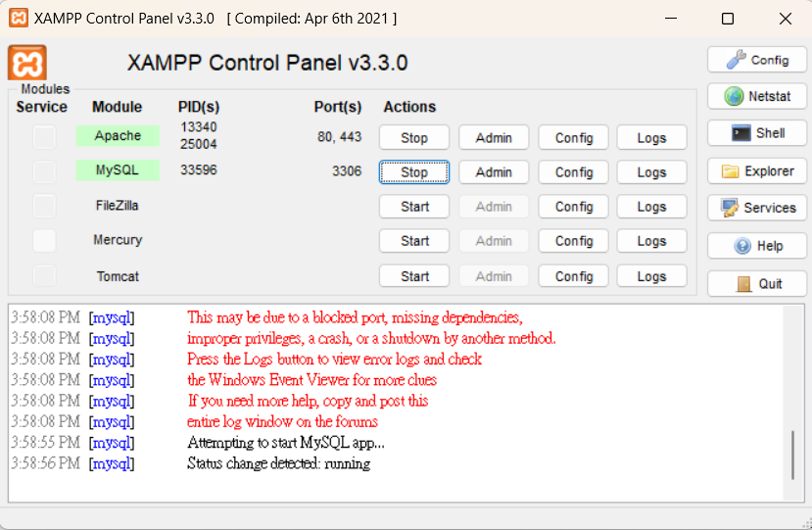Viewport: 812px width, 530px height.
Task: Open Apache Config menu
Action: (574, 138)
